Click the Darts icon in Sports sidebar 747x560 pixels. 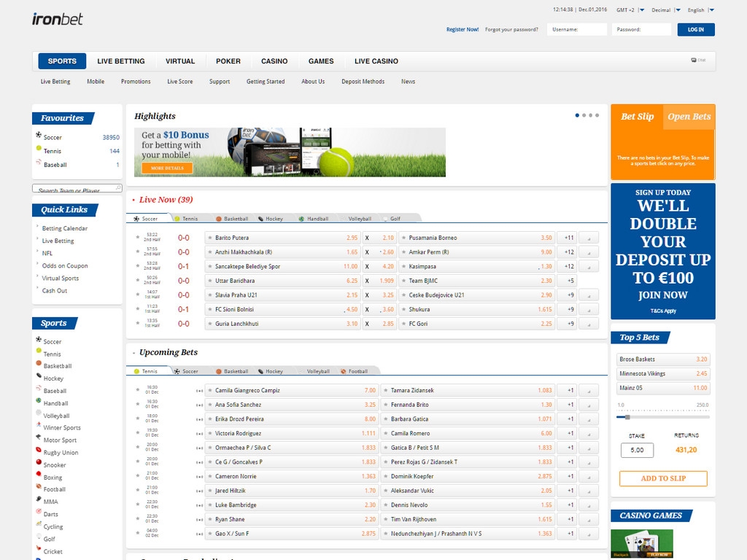click(39, 513)
